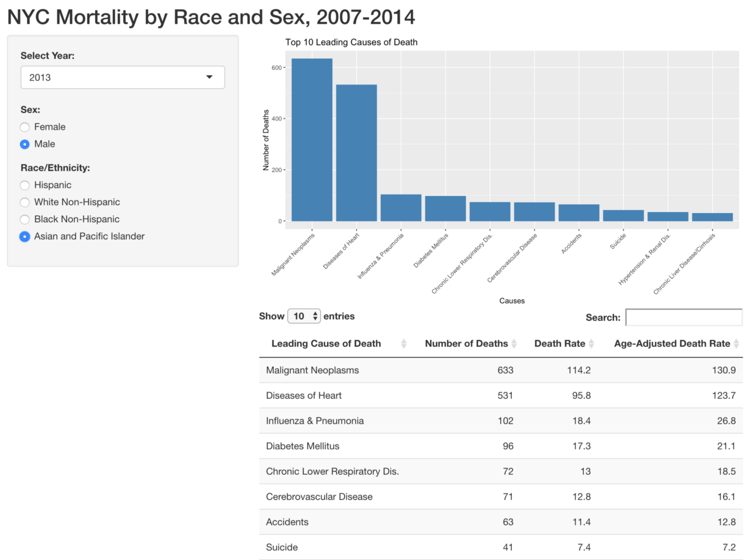Image resolution: width=749 pixels, height=560 pixels.
Task: Click the 7.4 death rate cell
Action: pyautogui.click(x=584, y=547)
